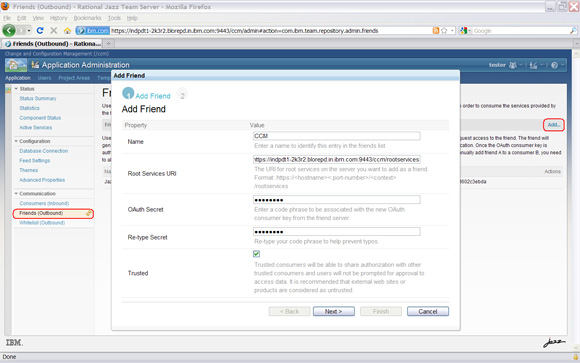Click the Name field containing CCM
The width and height of the screenshot is (580, 363).
(x=337, y=136)
